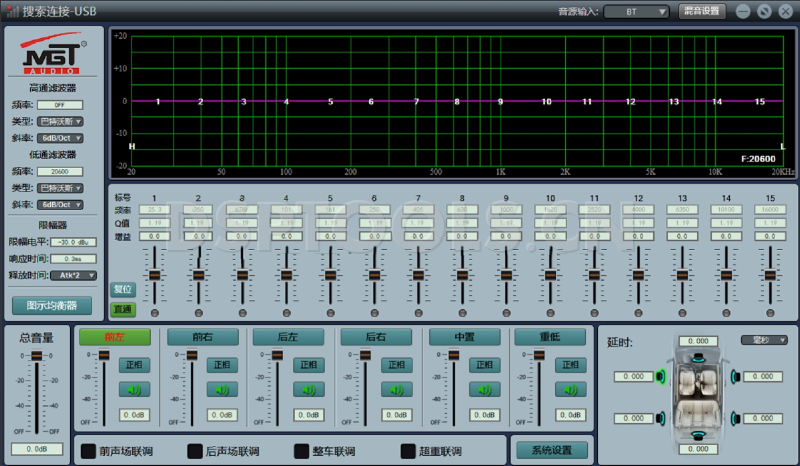Open the 释放时间 Atk*2 dropdown
This screenshot has height=466, width=800.
[73, 275]
